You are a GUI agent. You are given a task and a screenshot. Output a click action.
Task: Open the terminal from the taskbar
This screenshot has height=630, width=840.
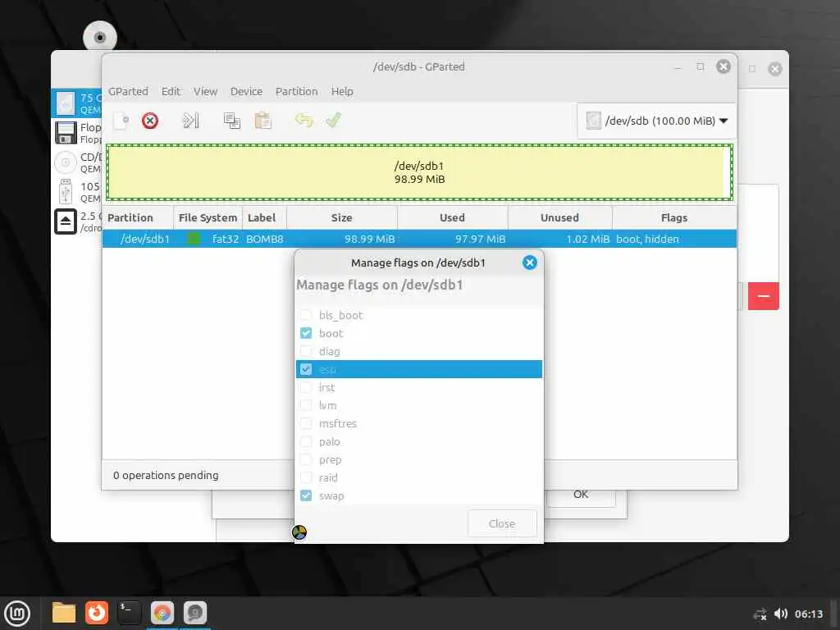coord(129,613)
